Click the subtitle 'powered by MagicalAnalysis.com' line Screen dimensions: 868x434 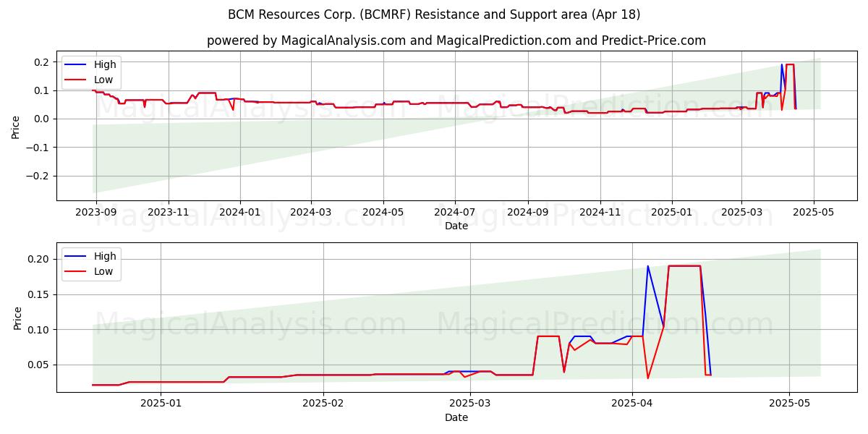tap(456, 41)
